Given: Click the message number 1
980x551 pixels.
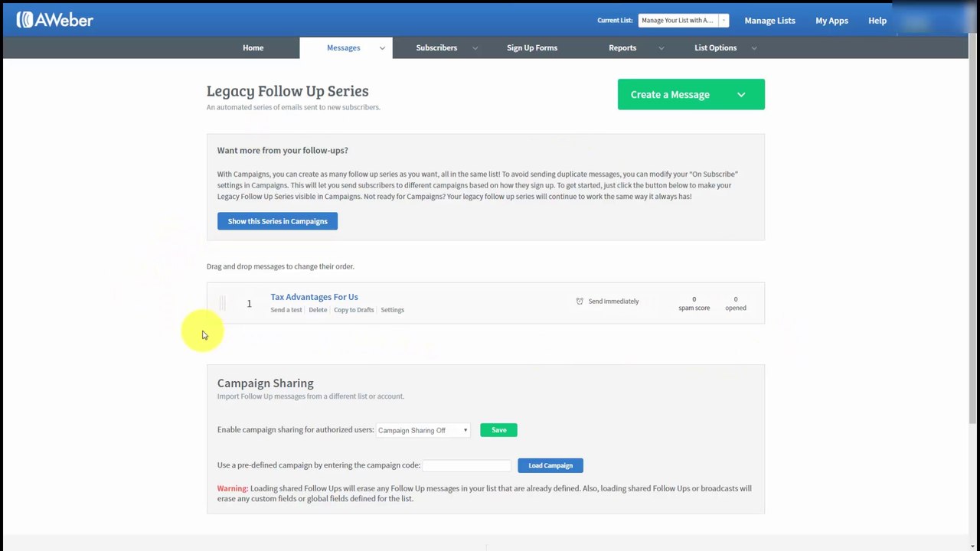Looking at the screenshot, I should 249,304.
